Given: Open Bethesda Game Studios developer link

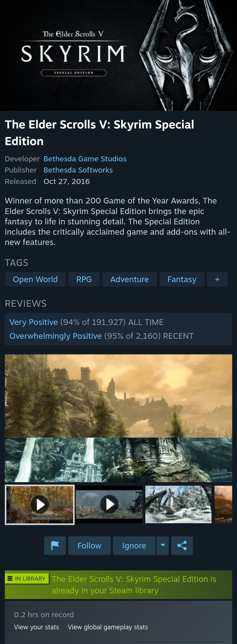Looking at the screenshot, I should [85, 159].
